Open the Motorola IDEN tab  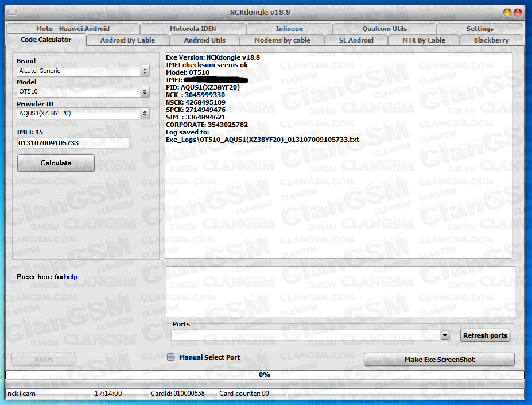tap(193, 29)
